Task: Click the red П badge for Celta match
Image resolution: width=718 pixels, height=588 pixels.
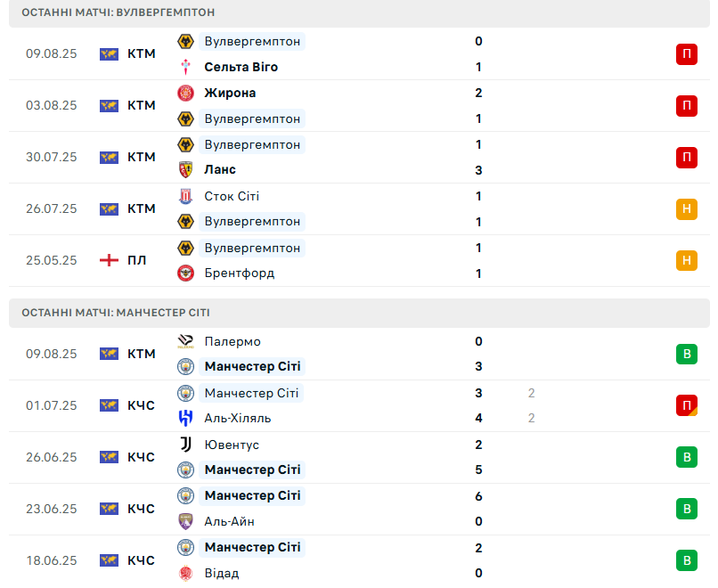Action: (686, 54)
